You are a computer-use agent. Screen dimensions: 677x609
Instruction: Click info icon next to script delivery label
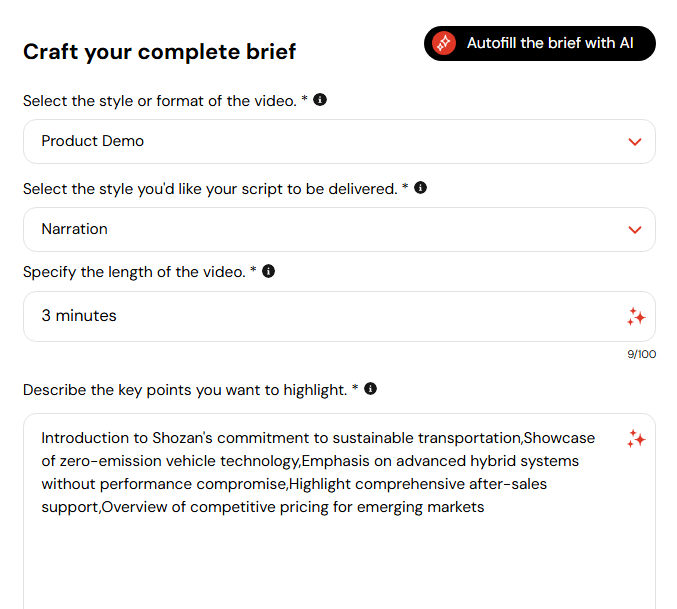421,188
